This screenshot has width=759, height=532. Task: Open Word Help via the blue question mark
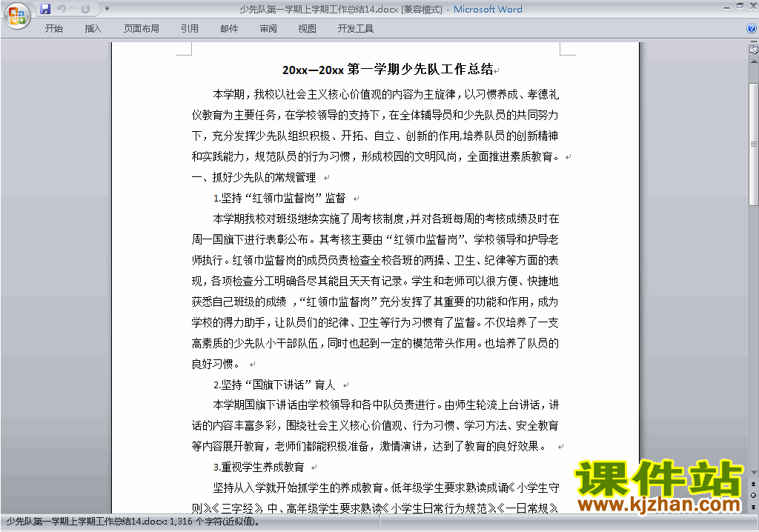(752, 29)
